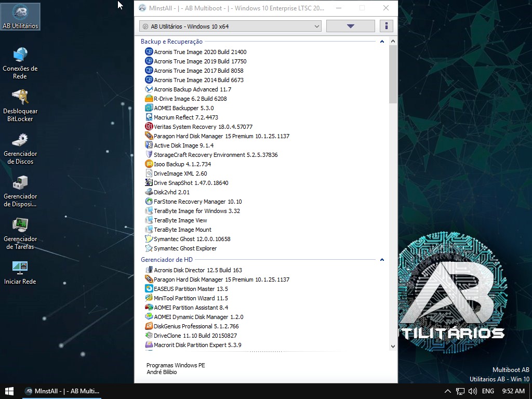
Task: Click the Isoo Backup icon
Action: click(x=149, y=164)
